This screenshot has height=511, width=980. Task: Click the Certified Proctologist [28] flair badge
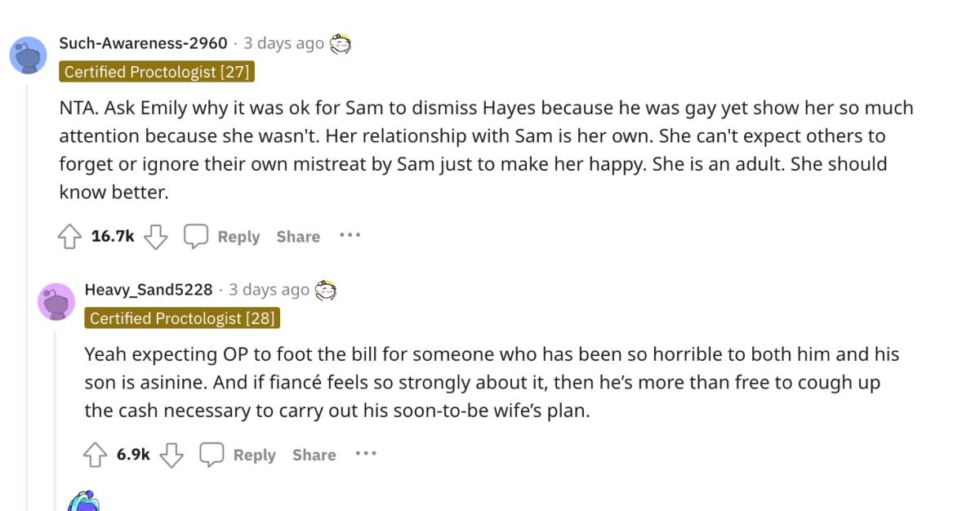(183, 318)
